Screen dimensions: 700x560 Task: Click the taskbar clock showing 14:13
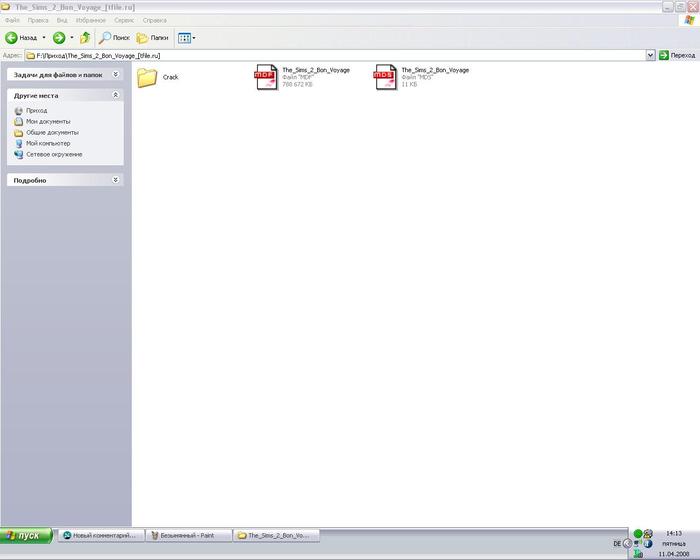(674, 533)
